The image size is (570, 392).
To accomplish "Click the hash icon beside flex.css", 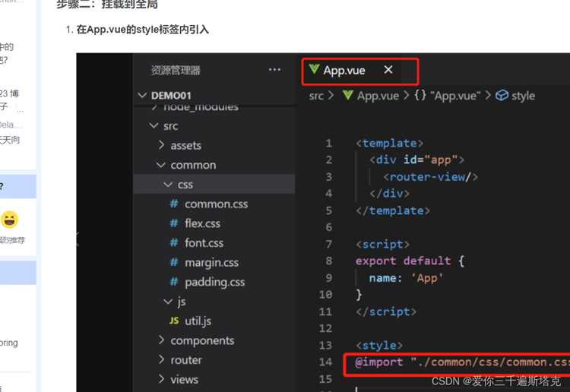I will coord(174,223).
